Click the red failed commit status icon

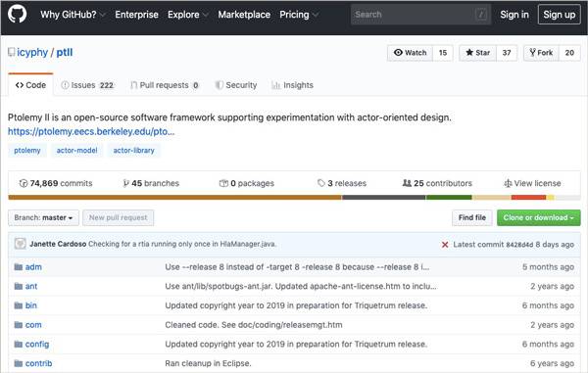coord(445,245)
